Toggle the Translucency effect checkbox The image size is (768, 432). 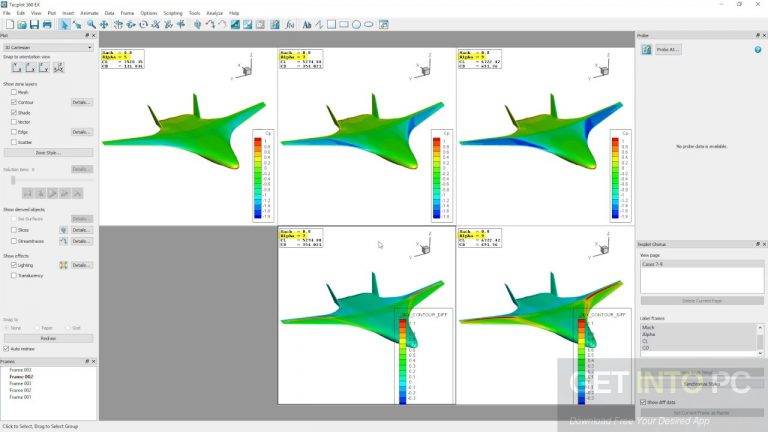click(14, 276)
